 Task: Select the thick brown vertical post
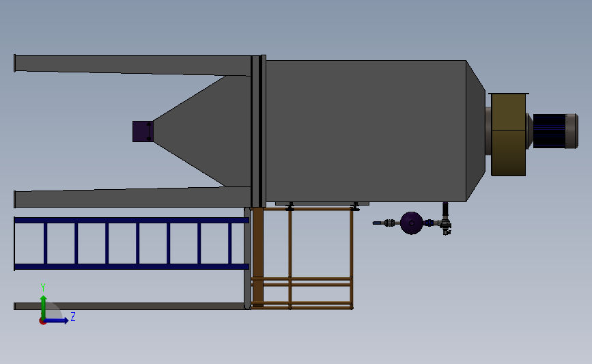[258, 257]
